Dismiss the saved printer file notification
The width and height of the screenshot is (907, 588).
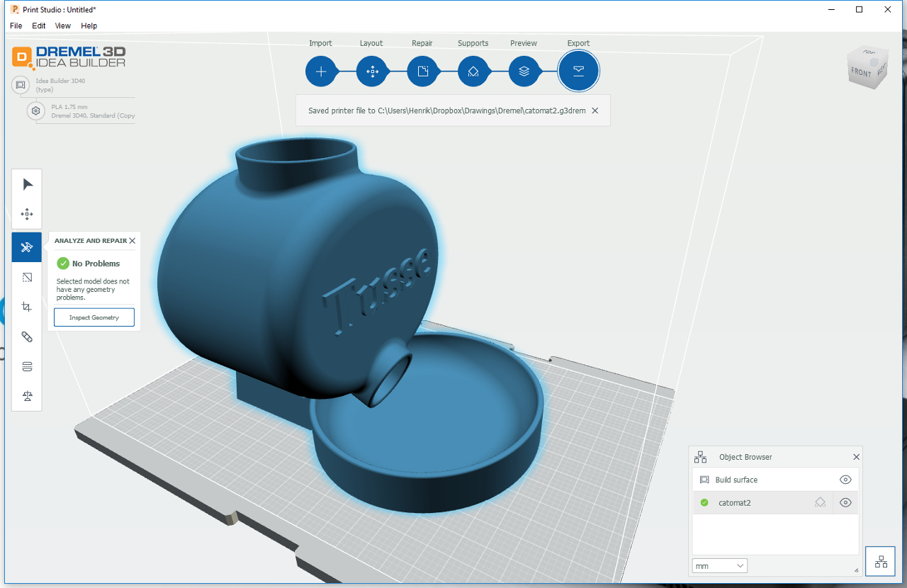[595, 111]
